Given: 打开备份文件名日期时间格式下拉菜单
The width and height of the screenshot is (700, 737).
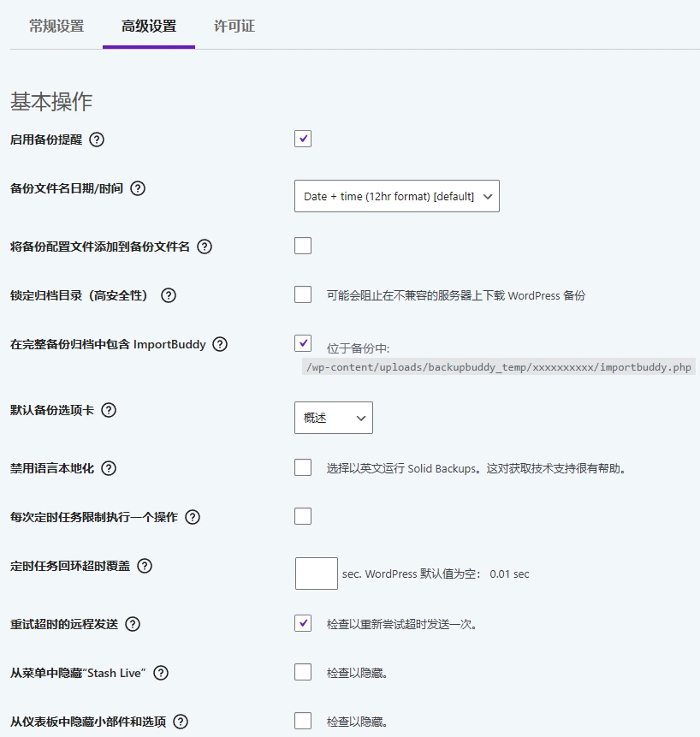Looking at the screenshot, I should pos(396,196).
